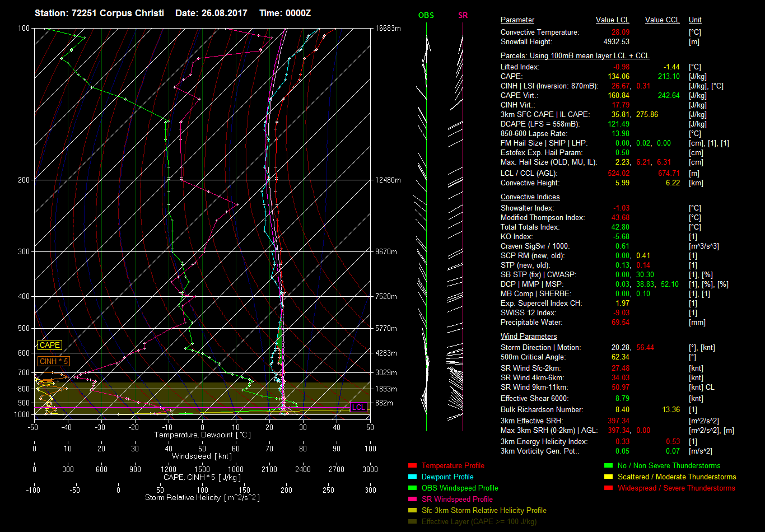Click the Value CCL column heading
This screenshot has height=532, width=765.
pos(662,20)
